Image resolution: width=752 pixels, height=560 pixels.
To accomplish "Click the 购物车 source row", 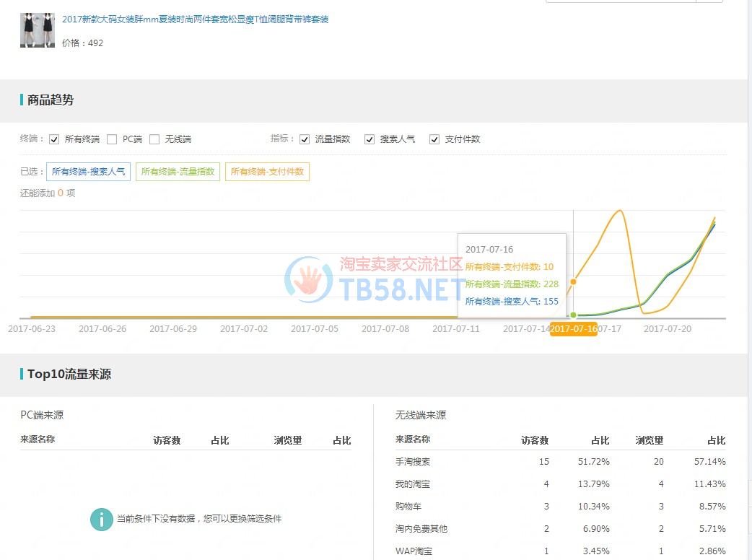I will tap(408, 507).
